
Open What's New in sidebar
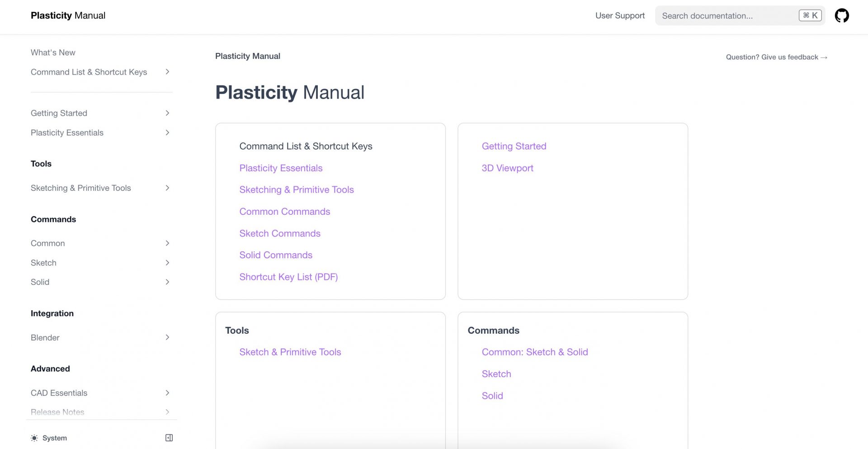pos(53,52)
